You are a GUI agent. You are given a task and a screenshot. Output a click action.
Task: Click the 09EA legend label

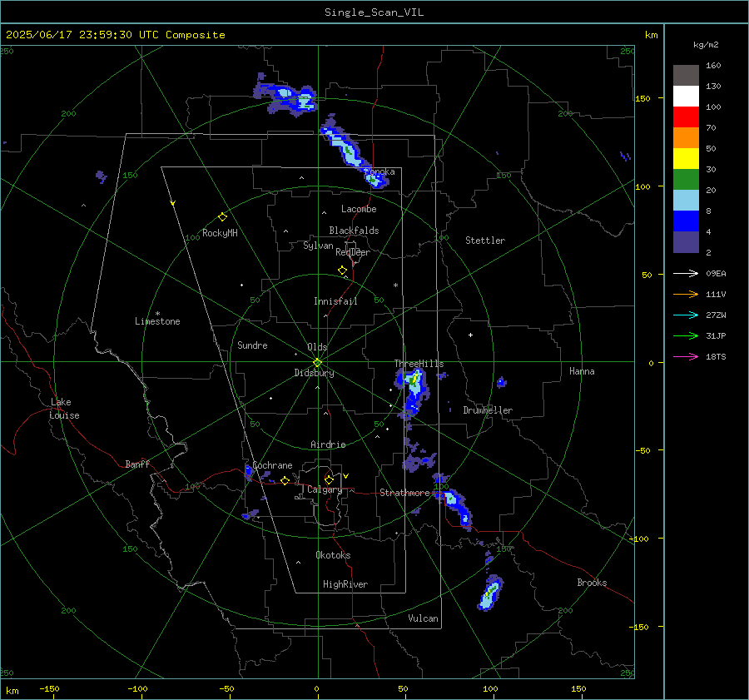click(x=716, y=273)
